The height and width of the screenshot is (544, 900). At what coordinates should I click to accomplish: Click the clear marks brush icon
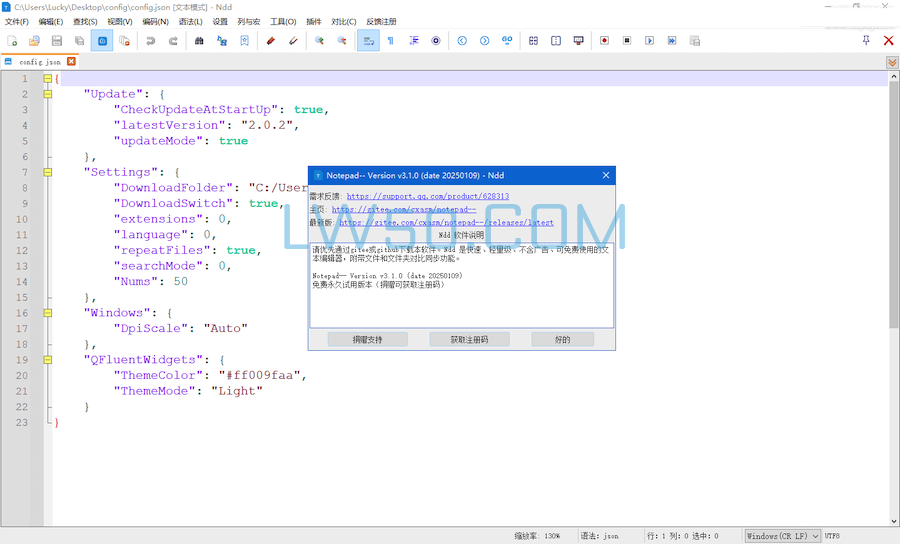pyautogui.click(x=293, y=41)
